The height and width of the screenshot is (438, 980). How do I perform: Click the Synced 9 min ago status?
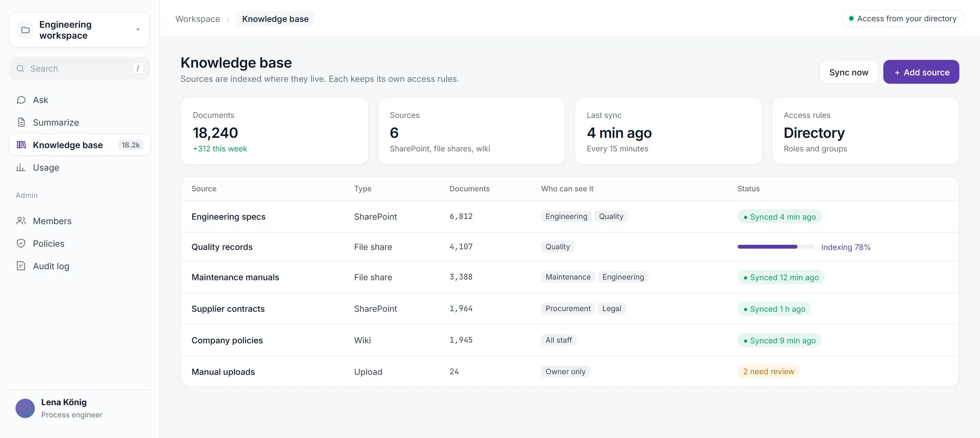[x=779, y=341]
